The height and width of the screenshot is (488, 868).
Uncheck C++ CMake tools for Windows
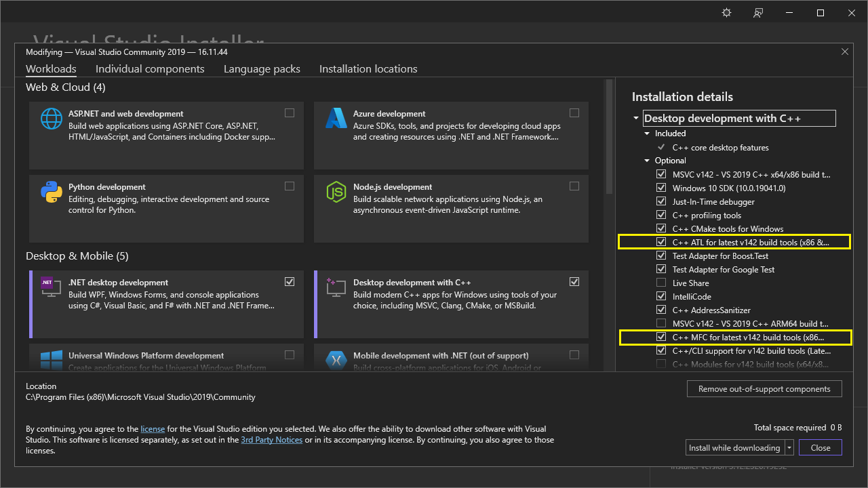(661, 228)
